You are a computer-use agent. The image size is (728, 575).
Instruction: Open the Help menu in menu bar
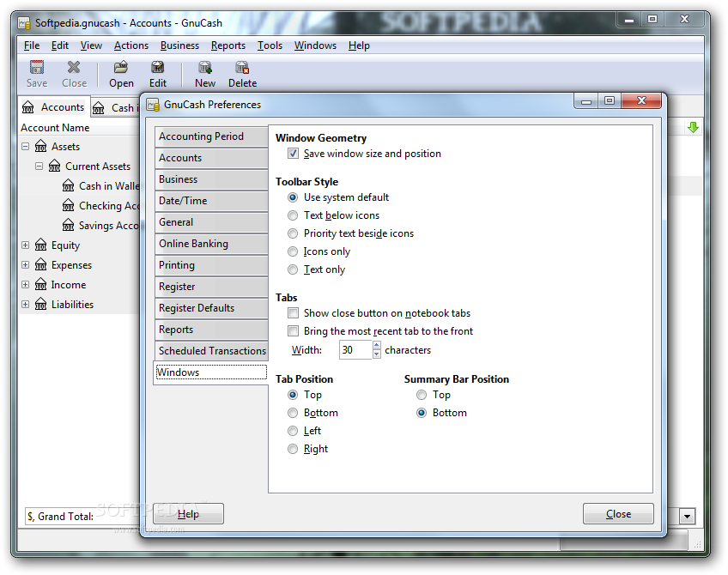point(359,45)
